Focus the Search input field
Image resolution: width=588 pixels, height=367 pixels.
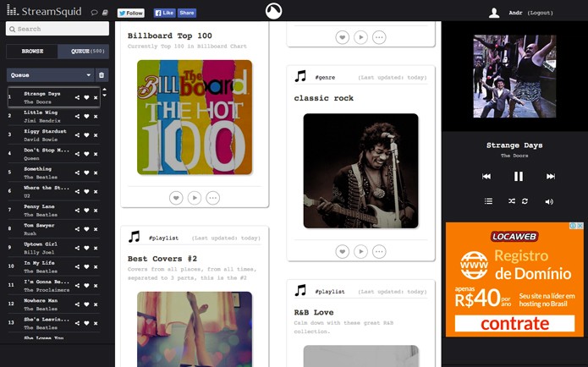pyautogui.click(x=58, y=29)
